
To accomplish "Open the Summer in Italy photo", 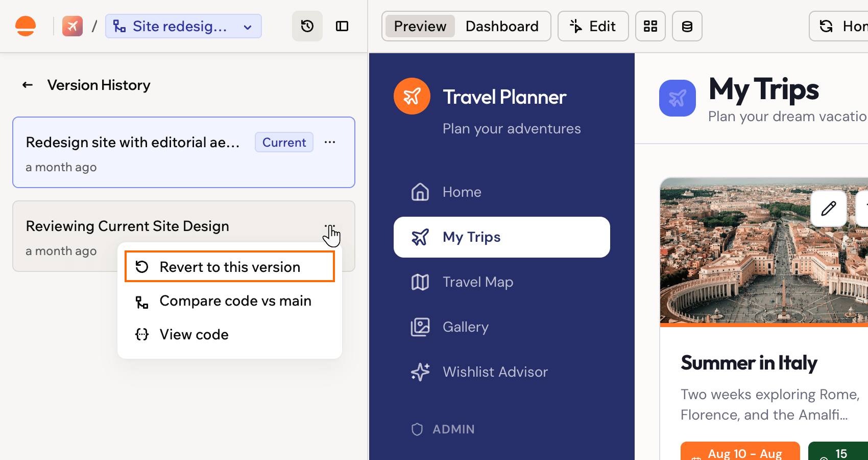I will (764, 250).
